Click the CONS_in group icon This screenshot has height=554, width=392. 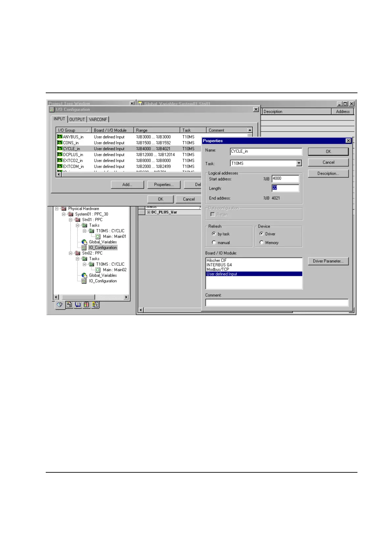click(x=60, y=143)
